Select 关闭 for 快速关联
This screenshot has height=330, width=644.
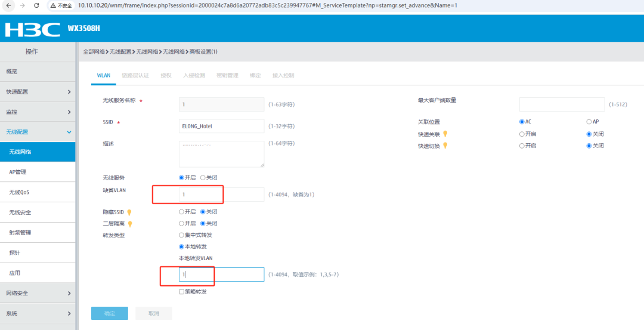[589, 134]
